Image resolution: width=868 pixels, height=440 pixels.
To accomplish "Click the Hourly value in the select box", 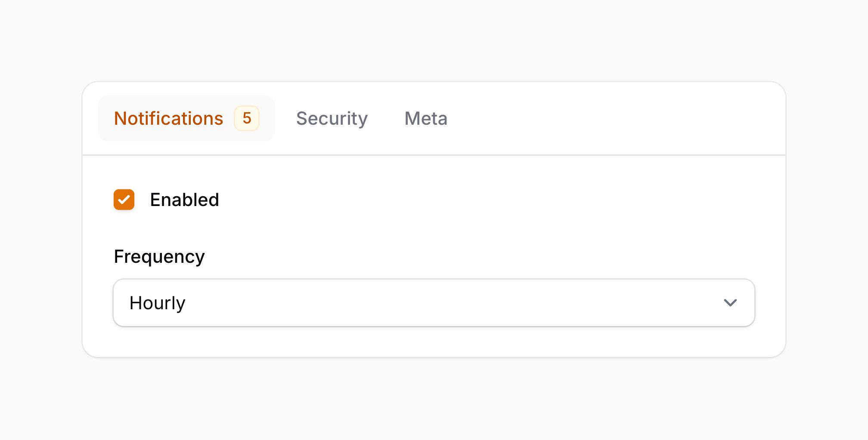I will 158,303.
